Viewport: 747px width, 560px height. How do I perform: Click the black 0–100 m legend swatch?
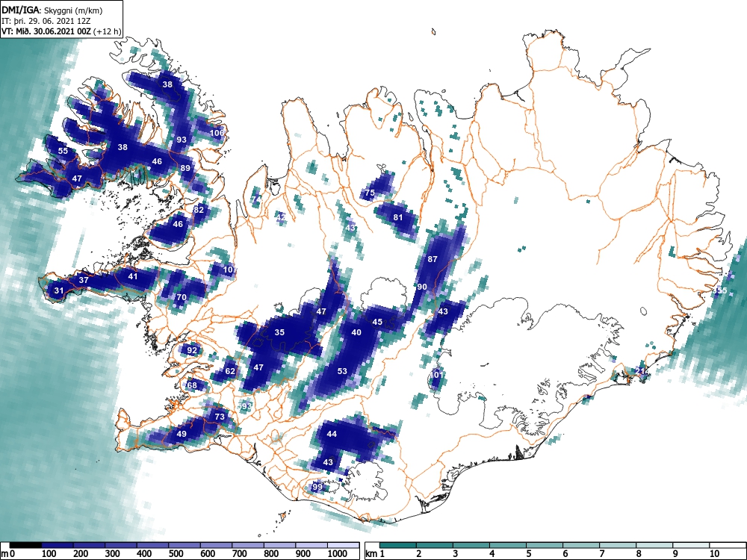coord(25,545)
